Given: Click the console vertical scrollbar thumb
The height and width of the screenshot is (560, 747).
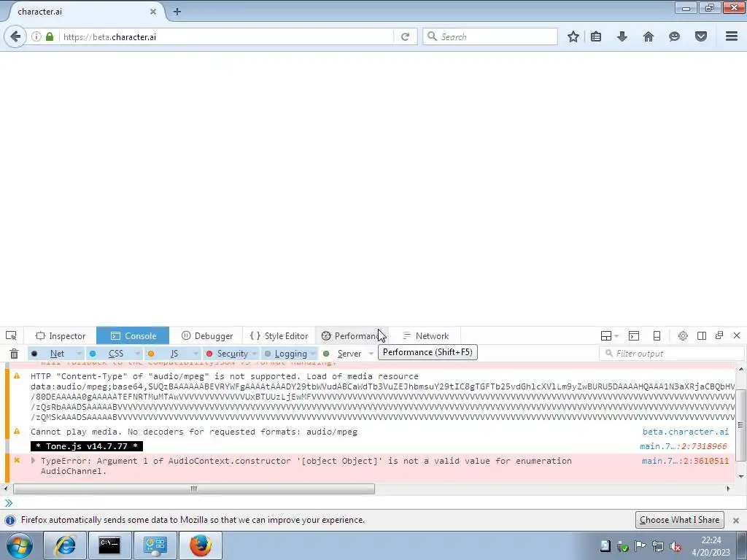Looking at the screenshot, I should click(740, 425).
